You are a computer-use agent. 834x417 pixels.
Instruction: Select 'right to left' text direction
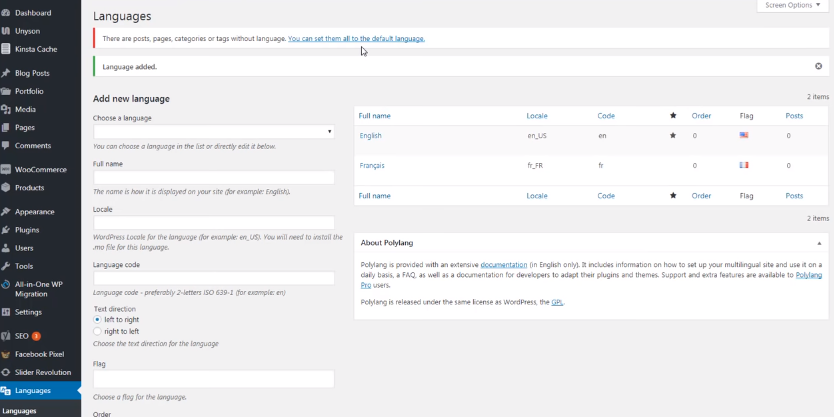pos(97,331)
